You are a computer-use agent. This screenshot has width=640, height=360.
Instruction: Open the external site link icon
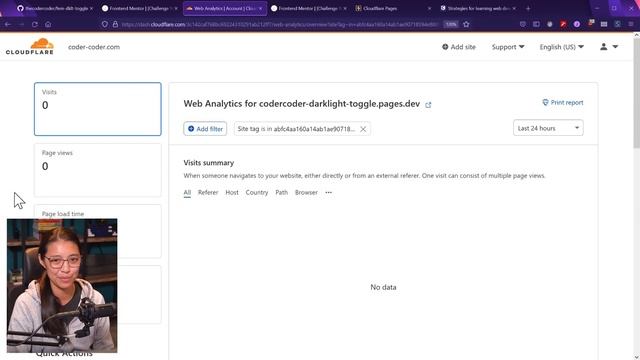(428, 105)
